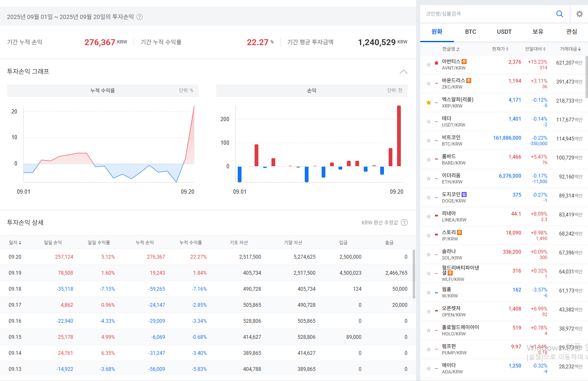Toggle the favorite star for 아반티스 AVNT

tap(428, 65)
